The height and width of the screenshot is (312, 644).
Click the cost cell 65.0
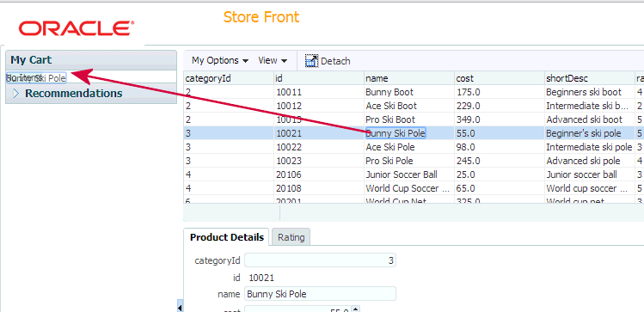click(466, 188)
